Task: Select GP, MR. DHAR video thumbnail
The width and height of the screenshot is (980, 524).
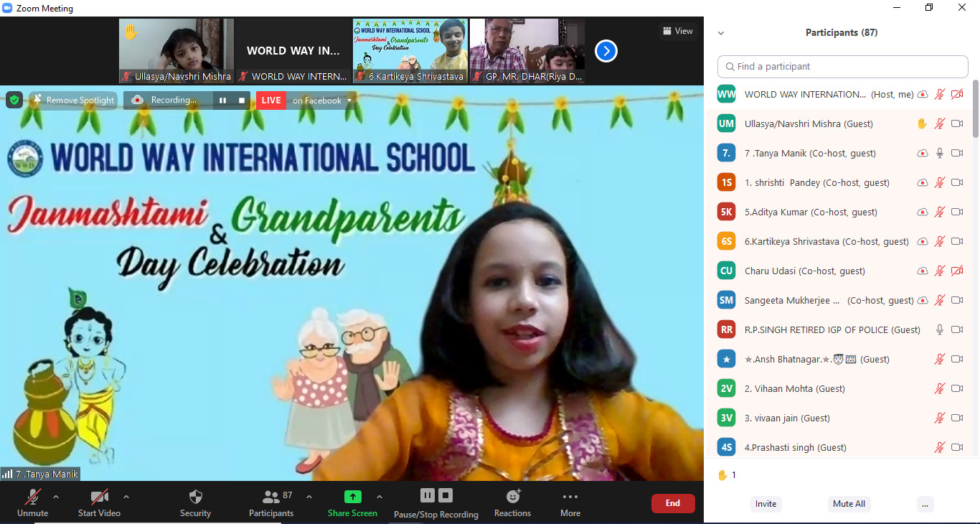Action: click(x=527, y=51)
